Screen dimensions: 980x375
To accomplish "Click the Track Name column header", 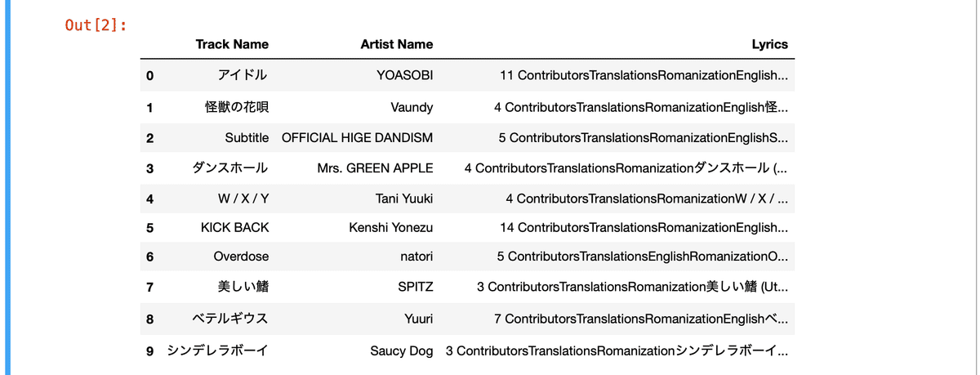I will click(x=232, y=44).
